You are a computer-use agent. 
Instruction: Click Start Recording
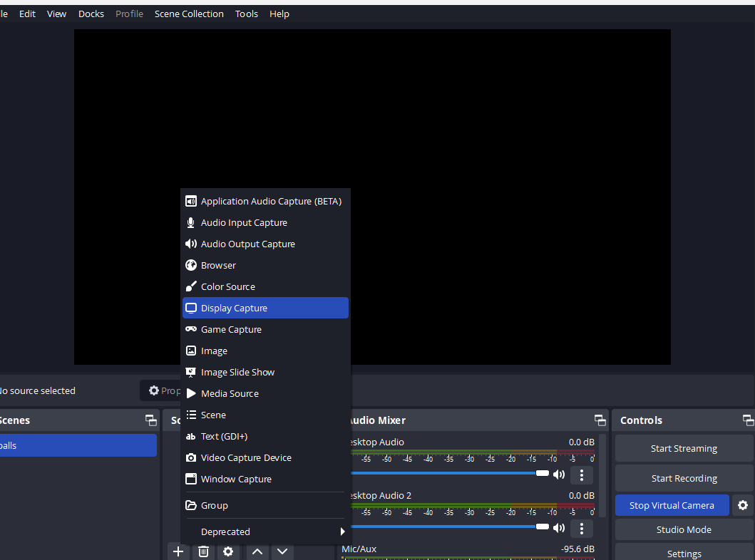point(684,478)
